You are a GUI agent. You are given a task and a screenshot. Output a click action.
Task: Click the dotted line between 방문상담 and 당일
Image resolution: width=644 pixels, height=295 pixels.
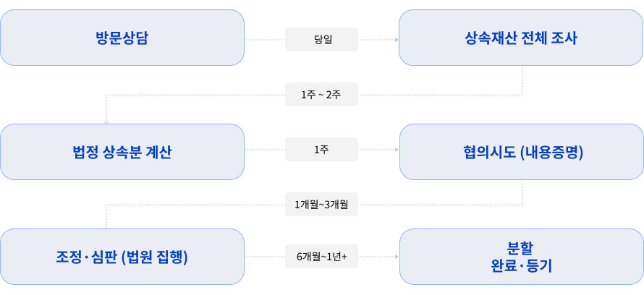point(265,39)
